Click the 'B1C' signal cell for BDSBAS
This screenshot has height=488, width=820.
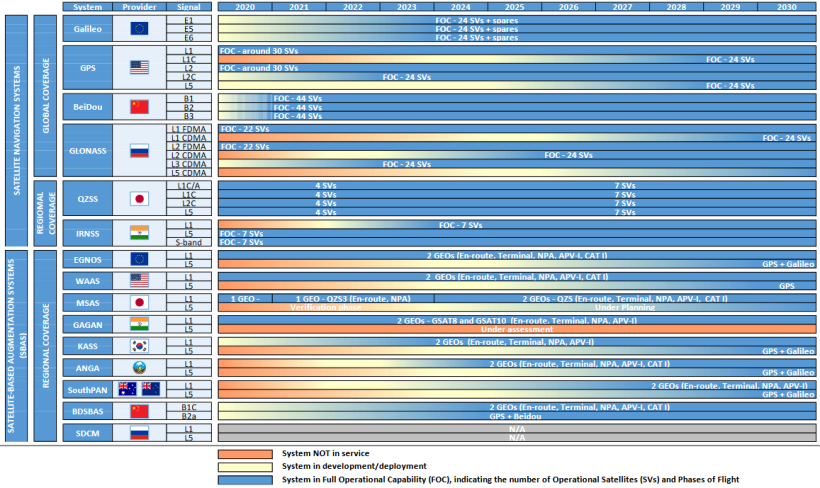(x=189, y=407)
